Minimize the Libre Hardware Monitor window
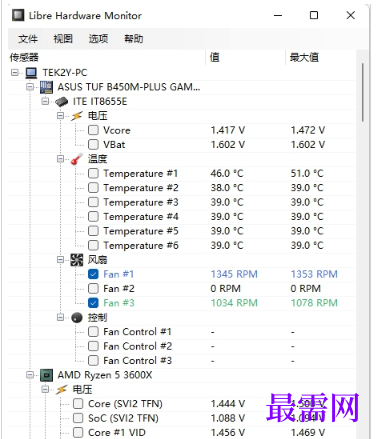The image size is (378, 439). 278,15
